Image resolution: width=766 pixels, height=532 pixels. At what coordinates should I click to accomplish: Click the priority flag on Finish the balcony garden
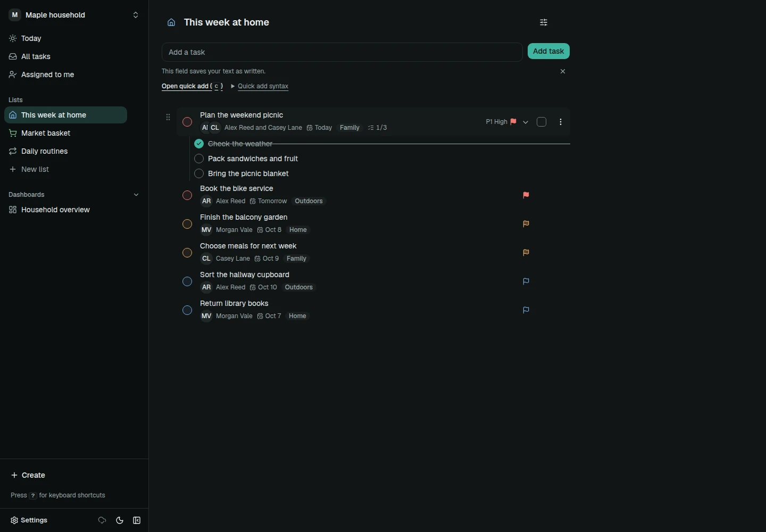tap(527, 224)
